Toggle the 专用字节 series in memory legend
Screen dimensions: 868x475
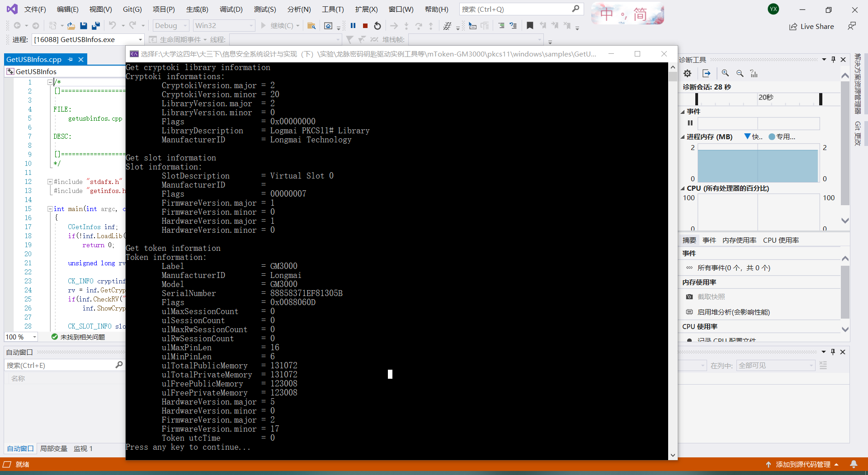(x=782, y=136)
